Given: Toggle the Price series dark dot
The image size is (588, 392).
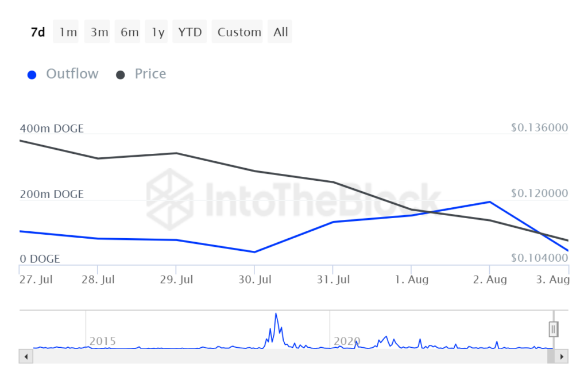Looking at the screenshot, I should (121, 75).
